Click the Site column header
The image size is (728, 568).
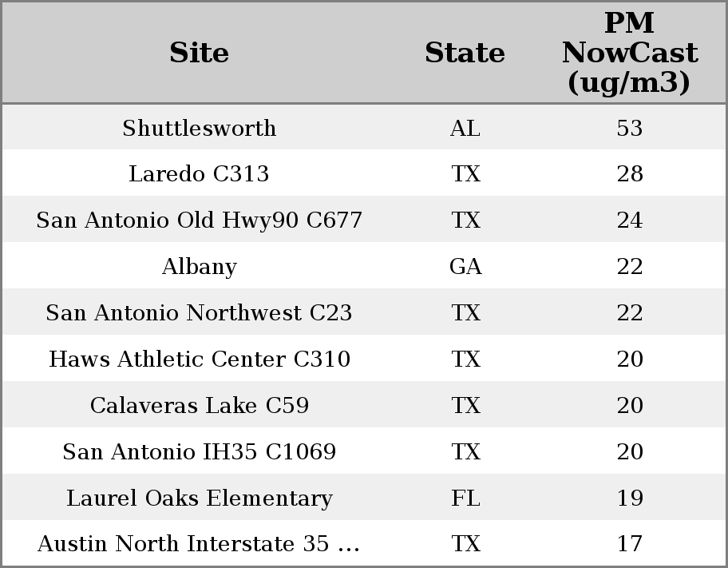click(x=199, y=53)
